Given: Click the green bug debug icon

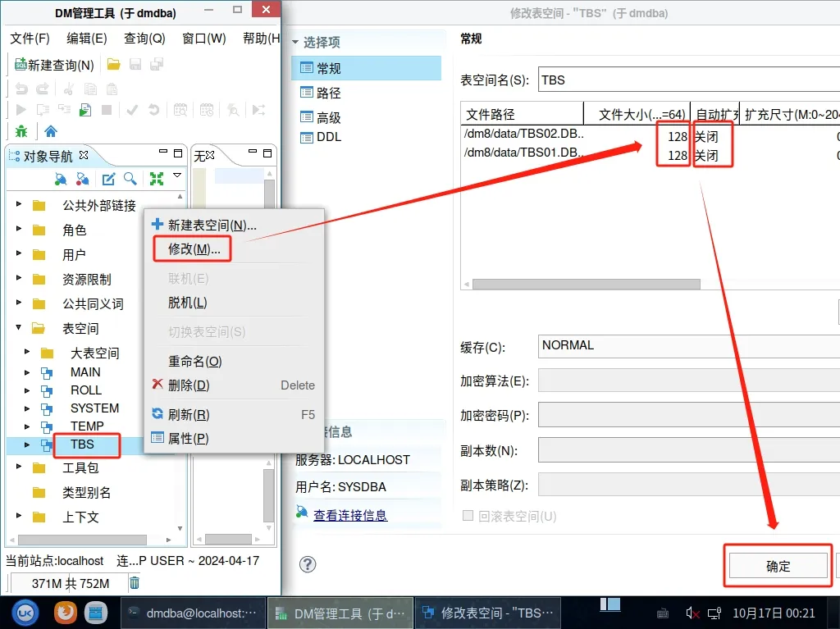Looking at the screenshot, I should tap(21, 131).
